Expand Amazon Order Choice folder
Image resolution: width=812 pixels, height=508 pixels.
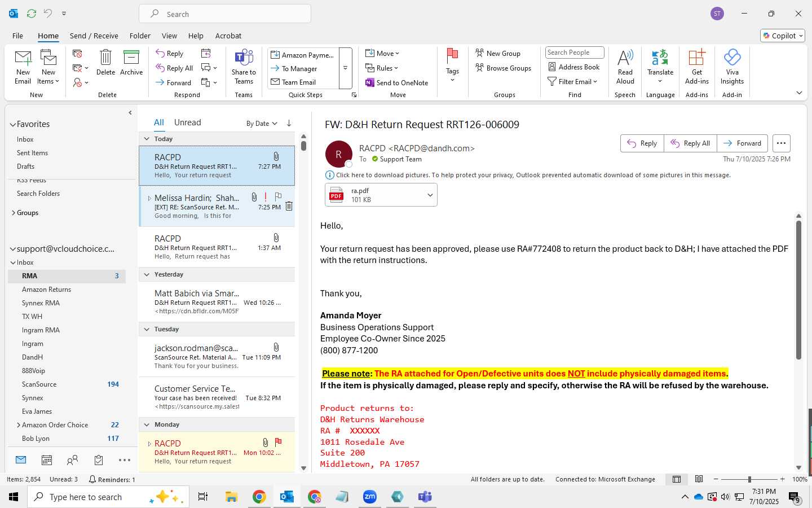pos(19,425)
